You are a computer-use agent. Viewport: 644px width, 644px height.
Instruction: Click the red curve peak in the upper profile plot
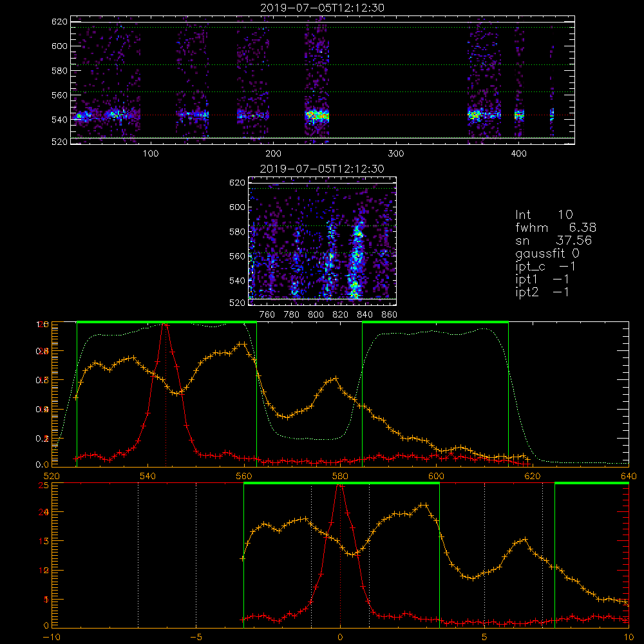click(x=166, y=325)
